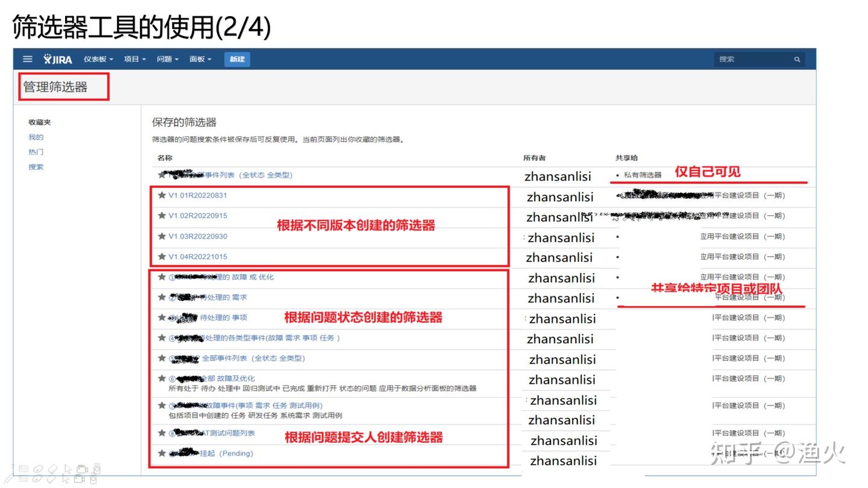Select 热门 in the left sidebar

36,152
